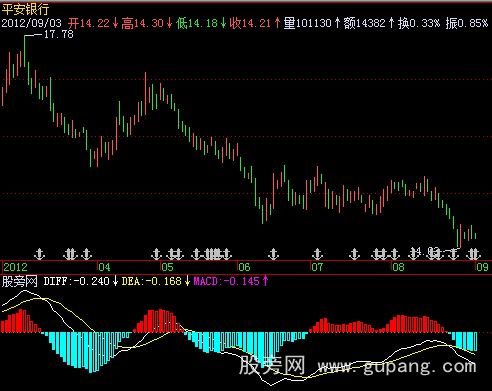Image resolution: width=492 pixels, height=391 pixels.
Task: Open the info marker just left of 04 label
Action: pos(87,254)
